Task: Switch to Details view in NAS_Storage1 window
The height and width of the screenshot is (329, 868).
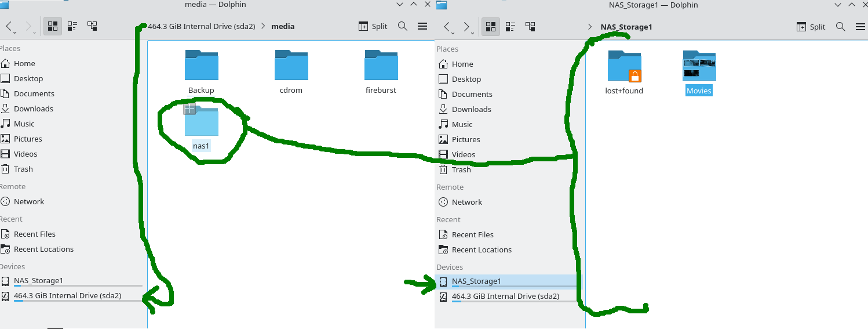Action: coord(530,27)
